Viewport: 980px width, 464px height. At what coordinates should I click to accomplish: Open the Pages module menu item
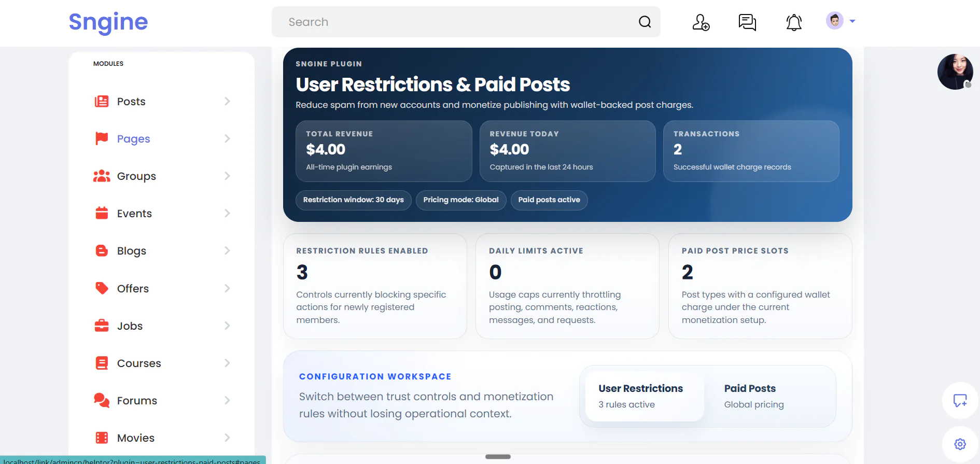click(162, 138)
